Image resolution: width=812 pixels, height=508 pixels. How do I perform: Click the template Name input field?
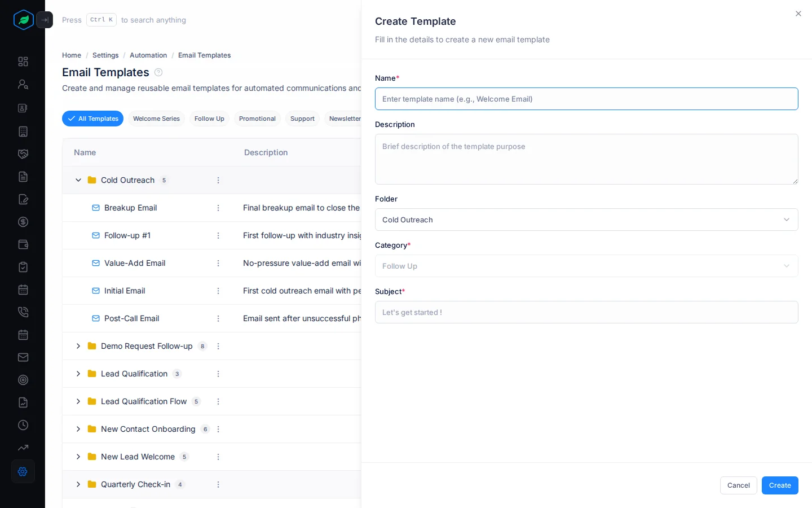[x=586, y=99]
